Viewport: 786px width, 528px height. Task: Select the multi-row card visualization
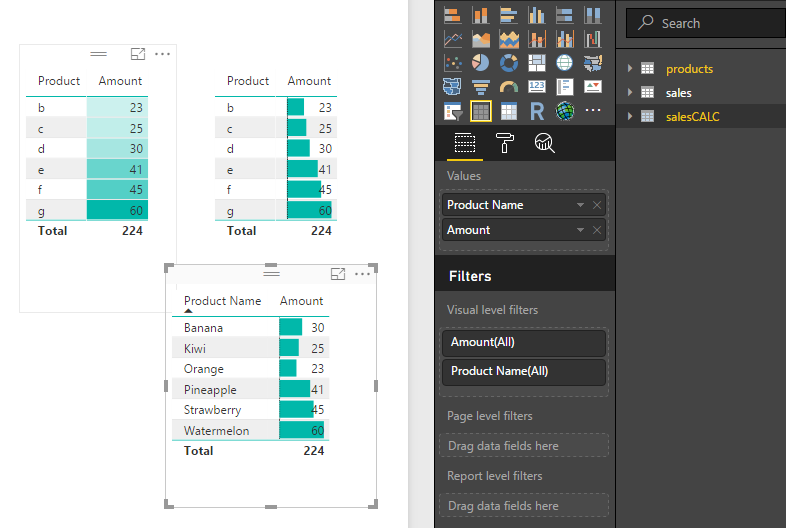click(x=565, y=87)
